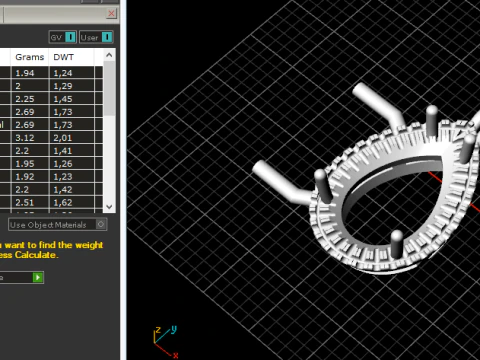The image size is (480, 360).
Task: Select the 1,42 DWT cell
Action: tap(72, 190)
